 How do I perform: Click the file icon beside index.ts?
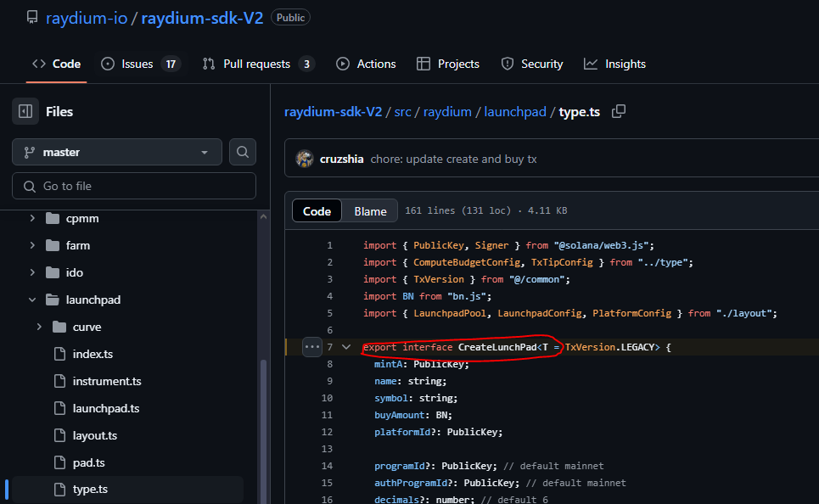tap(59, 354)
